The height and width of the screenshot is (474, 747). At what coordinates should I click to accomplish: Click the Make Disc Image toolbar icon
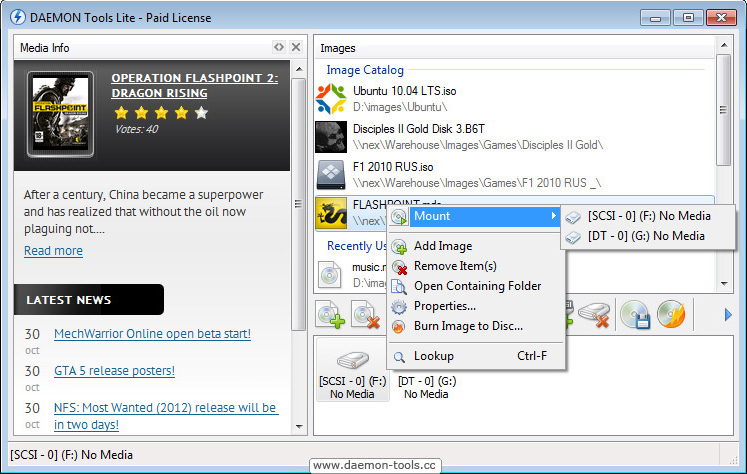click(x=635, y=314)
